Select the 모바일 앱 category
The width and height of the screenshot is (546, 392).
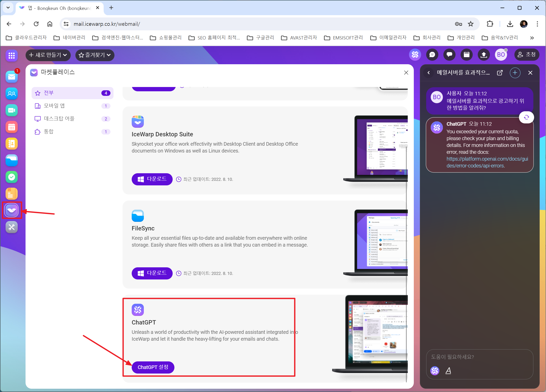click(54, 106)
